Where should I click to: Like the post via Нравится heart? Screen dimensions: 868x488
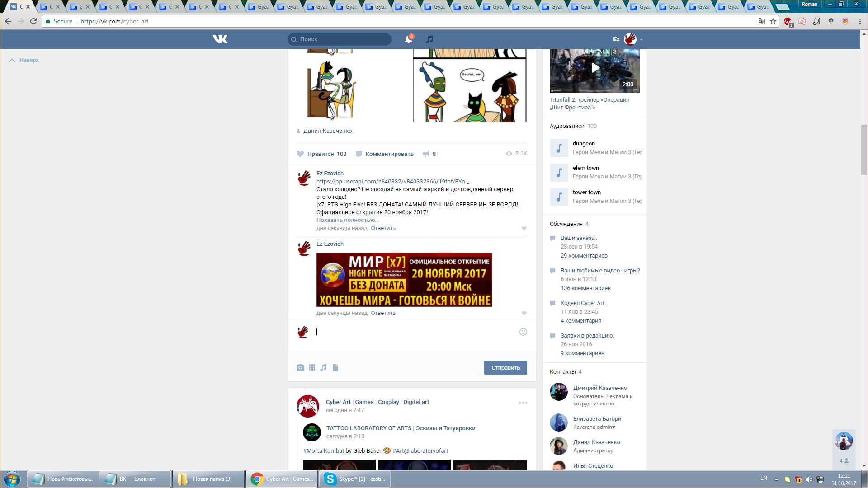[301, 154]
